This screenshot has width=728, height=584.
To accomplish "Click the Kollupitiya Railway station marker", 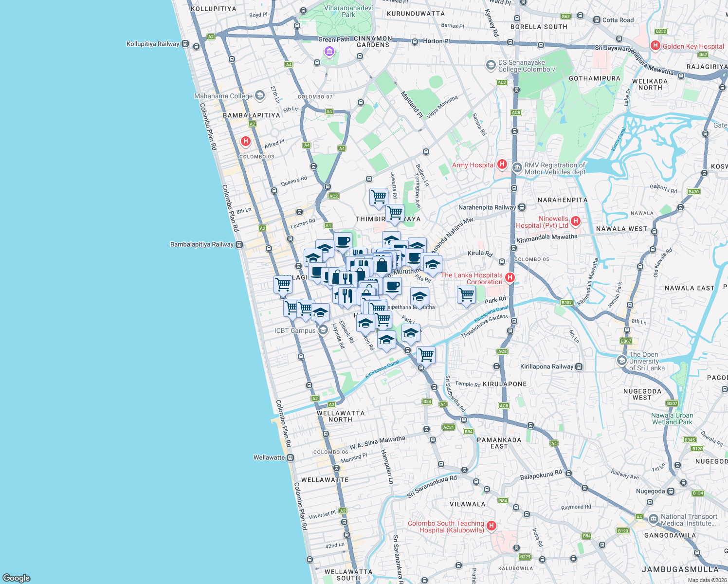I will (x=184, y=44).
